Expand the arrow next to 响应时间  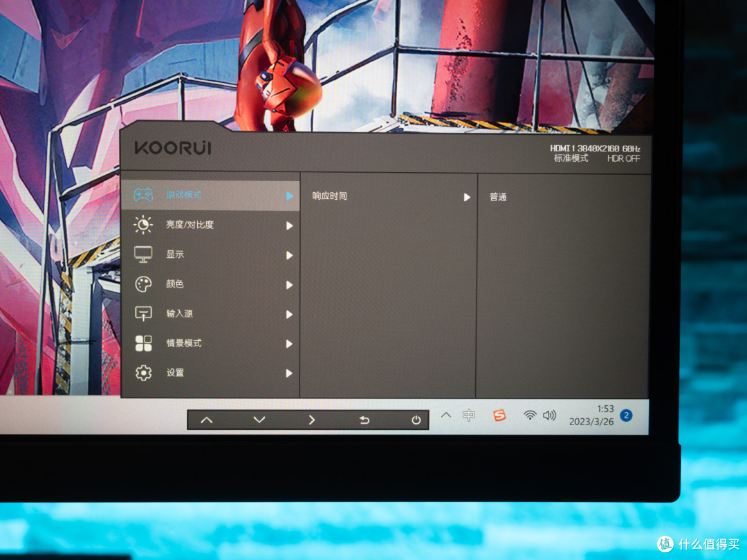click(x=467, y=197)
